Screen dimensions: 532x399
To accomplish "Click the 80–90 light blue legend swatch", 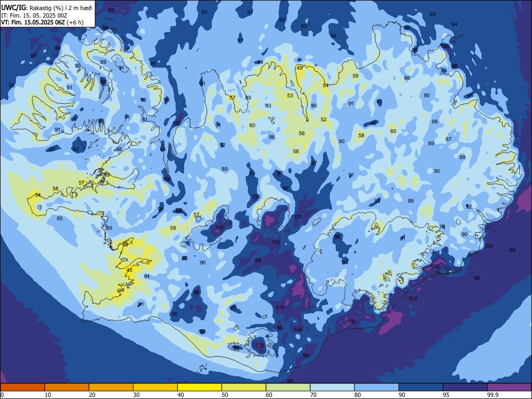I will pos(377,387).
